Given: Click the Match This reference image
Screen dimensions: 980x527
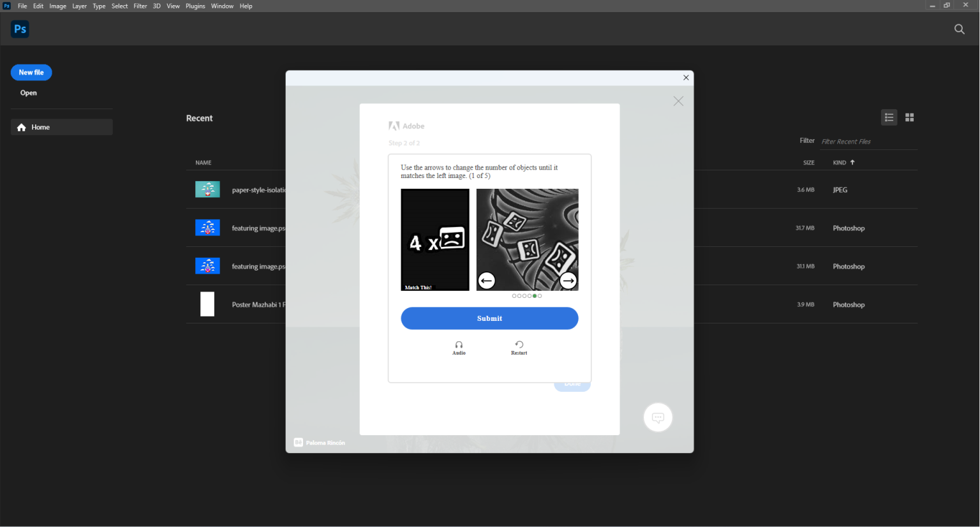Looking at the screenshot, I should point(435,240).
